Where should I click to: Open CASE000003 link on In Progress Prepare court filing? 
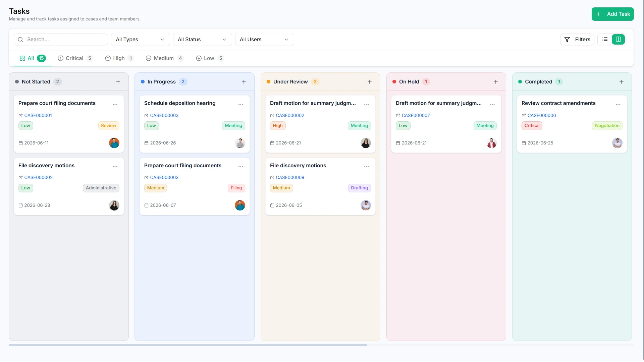164,178
